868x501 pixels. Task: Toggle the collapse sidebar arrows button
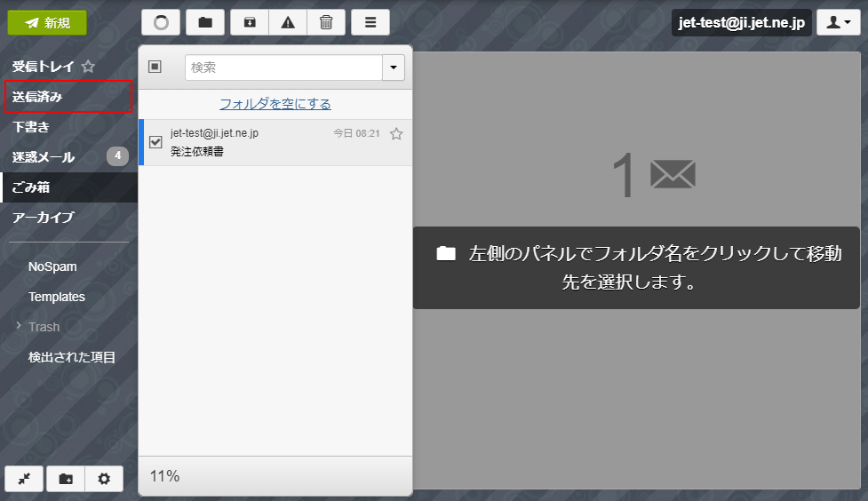tap(24, 479)
